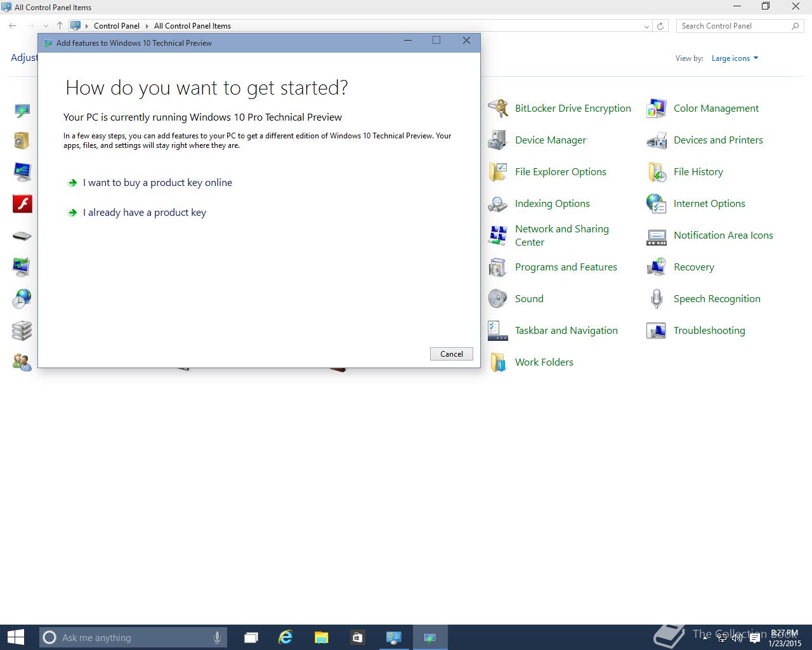Open File Explorer from the taskbar
Image resolution: width=812 pixels, height=650 pixels.
pos(321,637)
